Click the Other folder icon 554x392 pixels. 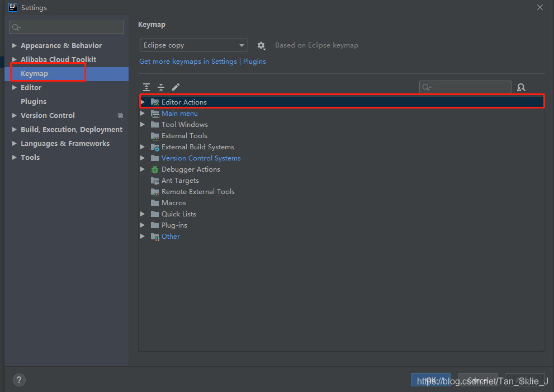(x=155, y=237)
